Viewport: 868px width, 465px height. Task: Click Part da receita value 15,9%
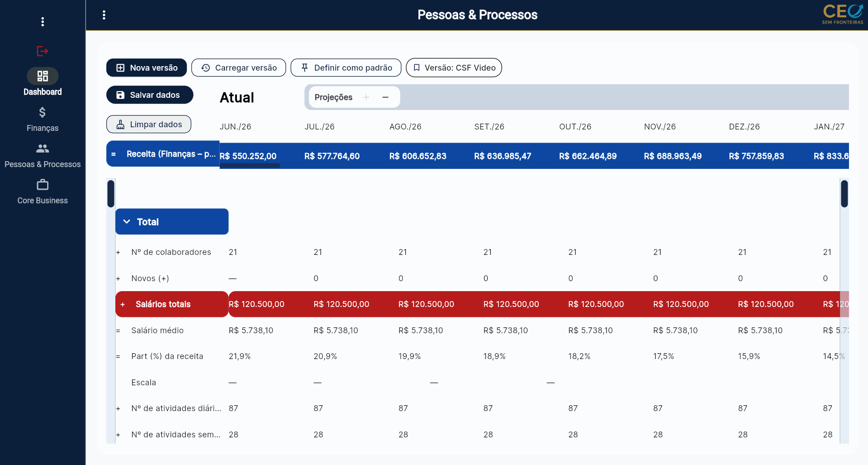coord(749,356)
